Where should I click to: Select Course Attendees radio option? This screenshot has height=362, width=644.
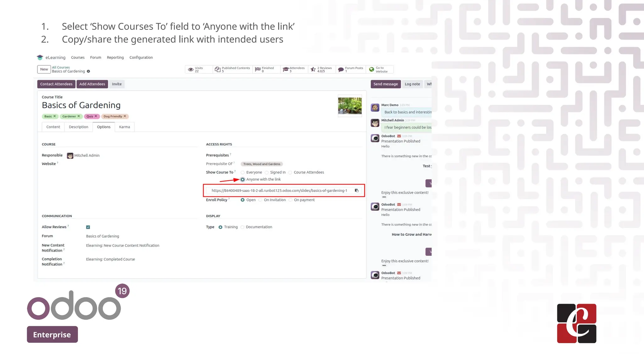290,173
